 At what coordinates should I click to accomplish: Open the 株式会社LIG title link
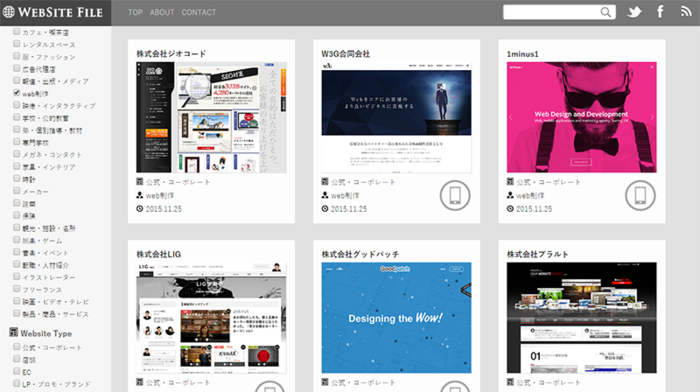pos(158,254)
